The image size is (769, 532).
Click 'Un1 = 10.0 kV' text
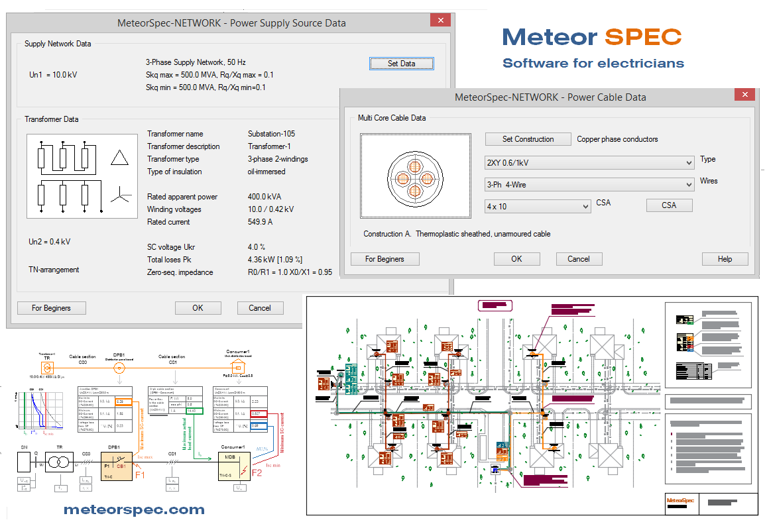click(x=53, y=75)
